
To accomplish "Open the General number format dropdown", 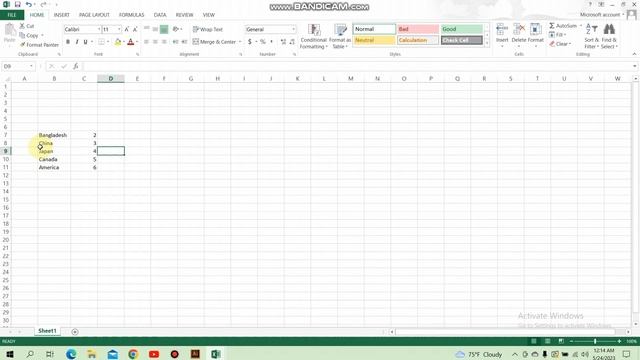I will pyautogui.click(x=293, y=29).
